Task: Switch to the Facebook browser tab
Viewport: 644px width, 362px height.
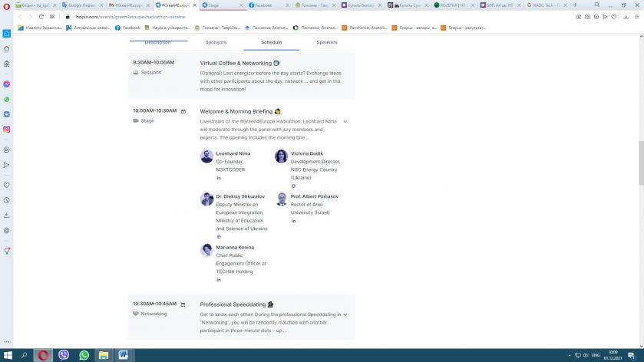Action: (x=267, y=5)
